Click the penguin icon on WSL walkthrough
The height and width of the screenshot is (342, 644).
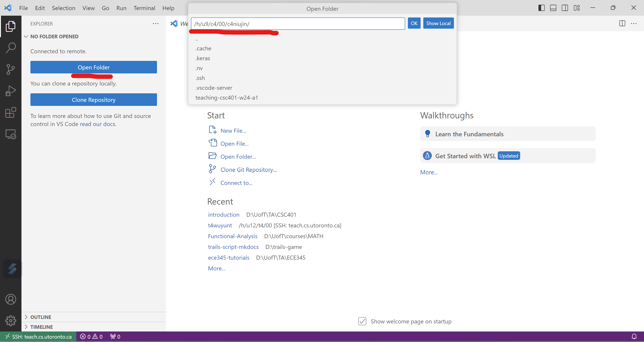coord(427,156)
